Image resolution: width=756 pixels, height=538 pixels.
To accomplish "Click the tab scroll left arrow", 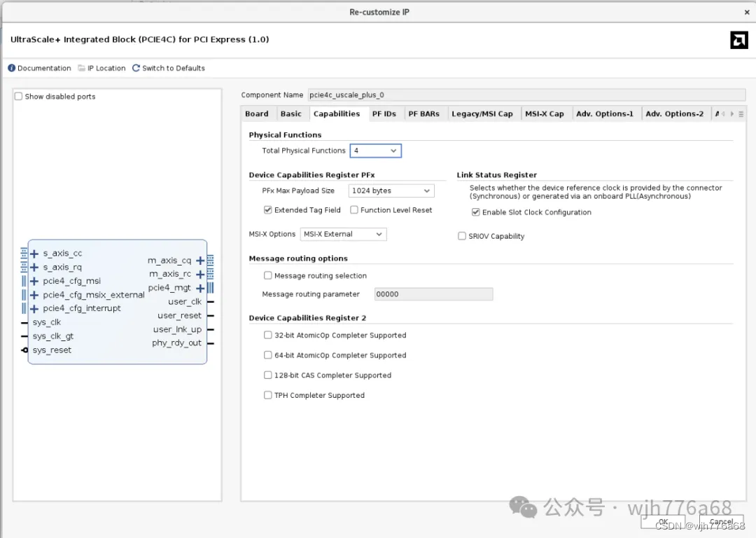I will click(x=723, y=114).
